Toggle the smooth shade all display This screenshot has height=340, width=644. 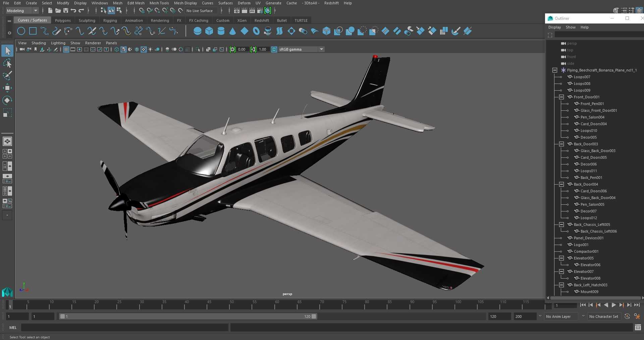[123, 49]
